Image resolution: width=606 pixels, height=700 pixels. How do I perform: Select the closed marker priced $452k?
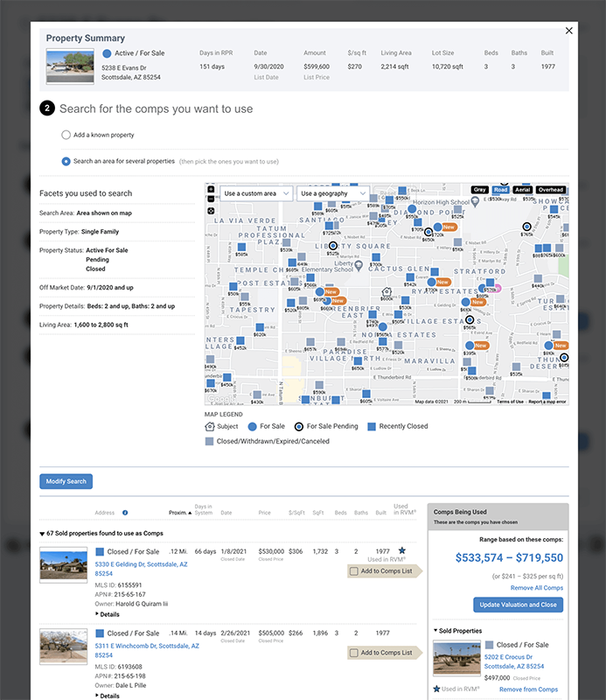click(x=240, y=341)
